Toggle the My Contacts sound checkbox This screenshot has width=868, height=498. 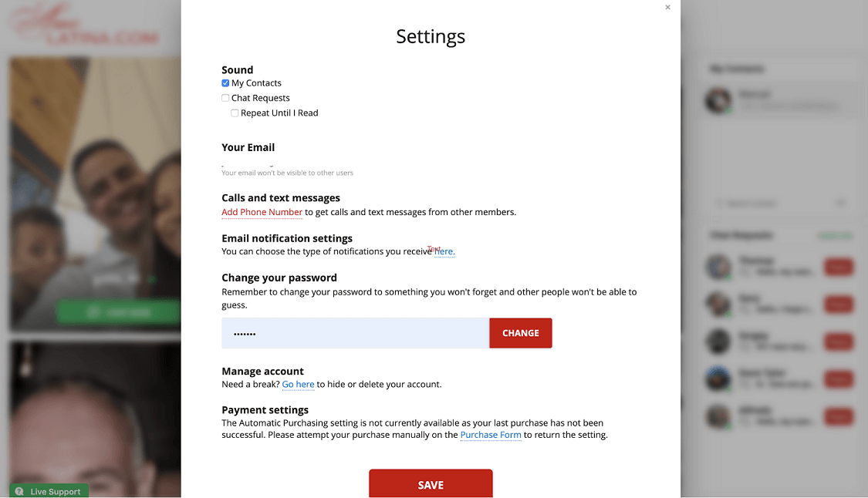point(225,83)
